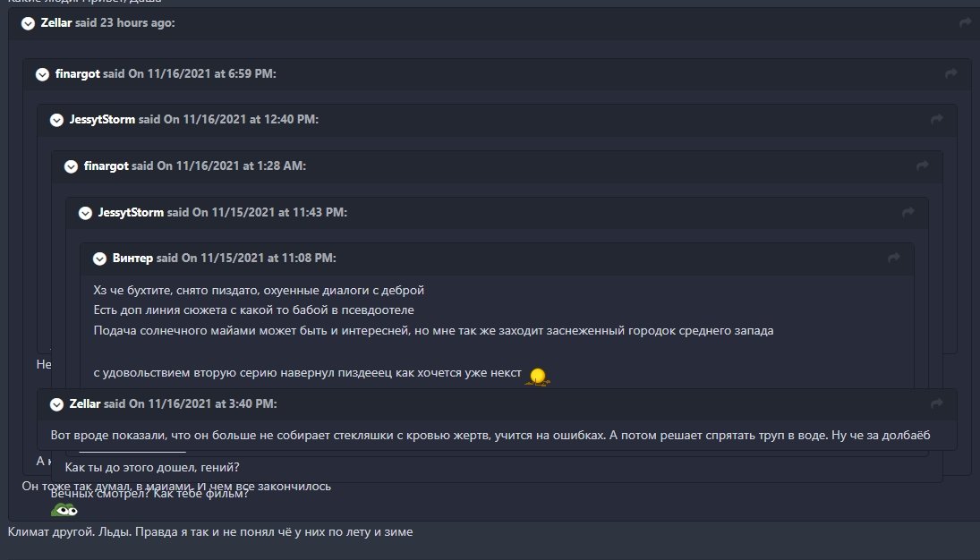Click the line "Как ты до этого дошел, гений?"
This screenshot has width=980, height=560.
(x=152, y=467)
